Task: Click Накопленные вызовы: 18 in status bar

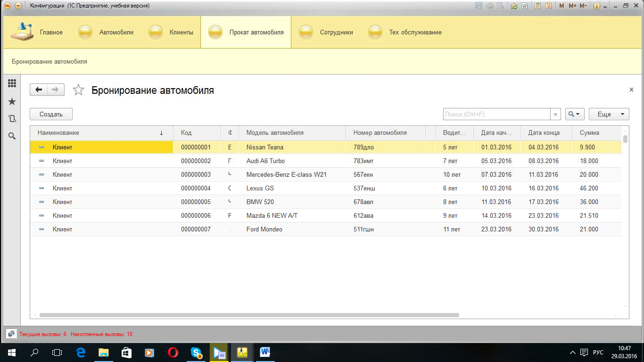Action: [x=102, y=334]
